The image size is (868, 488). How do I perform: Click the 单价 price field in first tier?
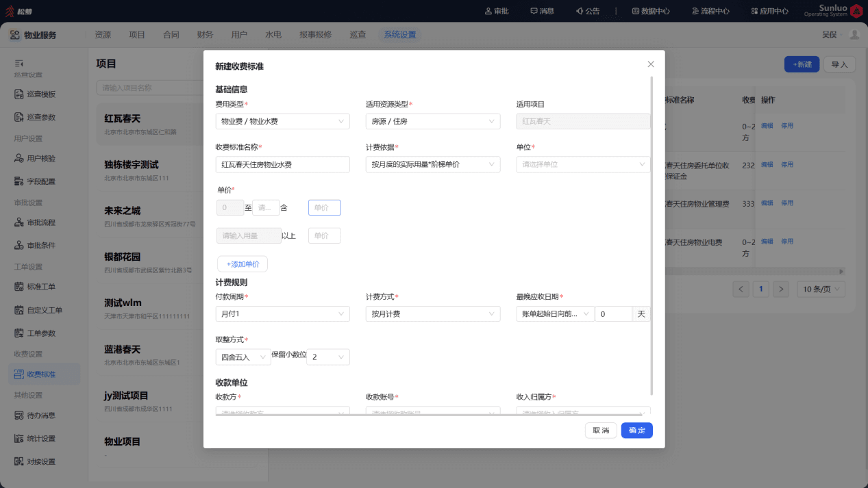click(x=324, y=207)
